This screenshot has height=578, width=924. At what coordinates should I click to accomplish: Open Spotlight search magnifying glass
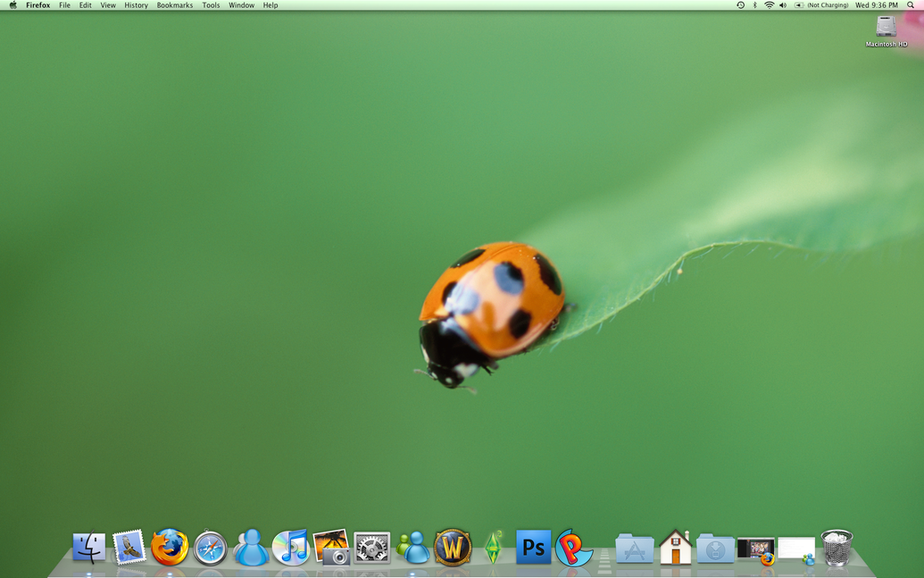(x=911, y=5)
